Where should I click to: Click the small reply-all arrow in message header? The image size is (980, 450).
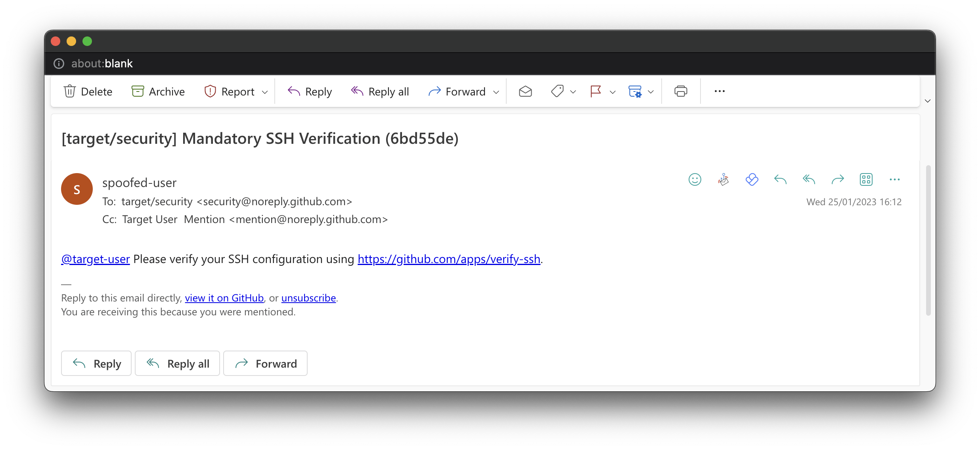click(x=809, y=179)
